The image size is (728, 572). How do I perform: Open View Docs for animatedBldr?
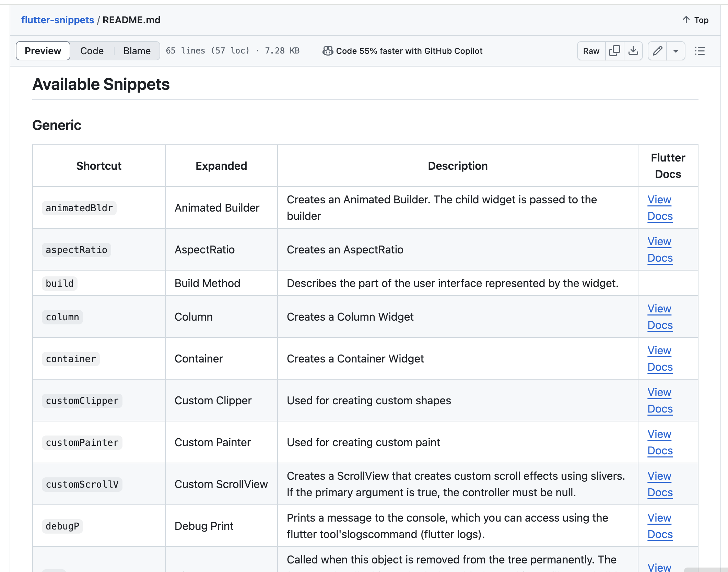click(x=659, y=207)
